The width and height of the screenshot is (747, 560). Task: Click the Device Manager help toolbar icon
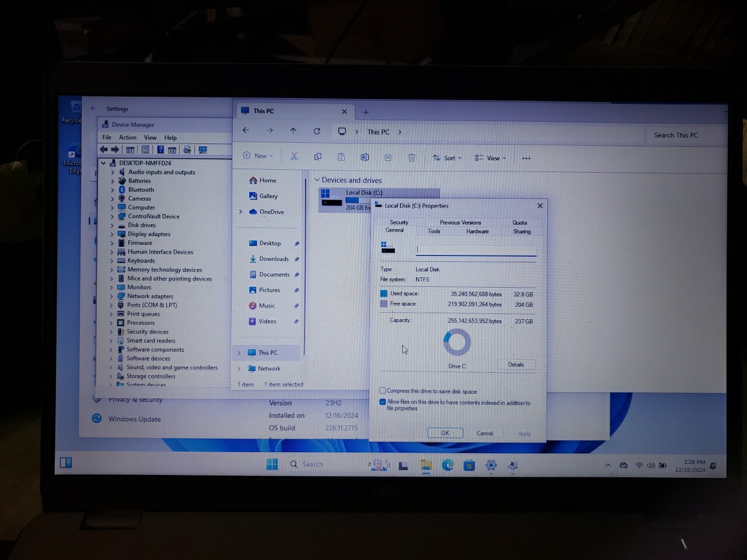pos(160,150)
